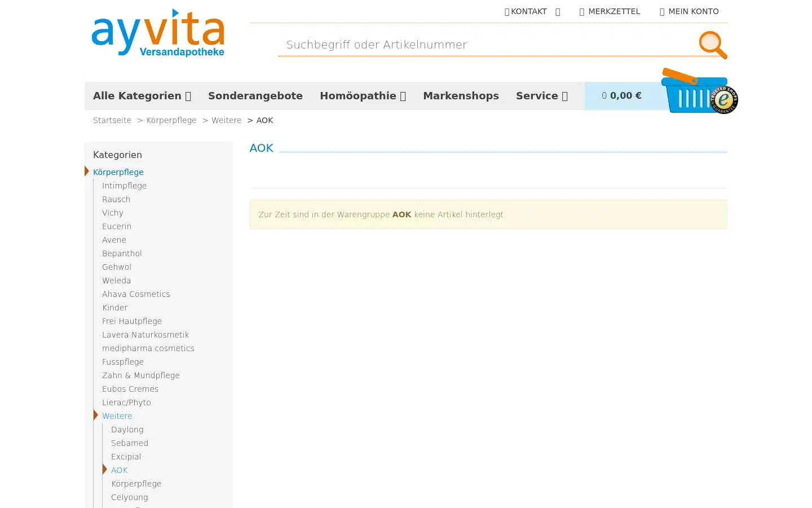
Task: Collapse Körperpflege sidebar top category
Action: (118, 172)
